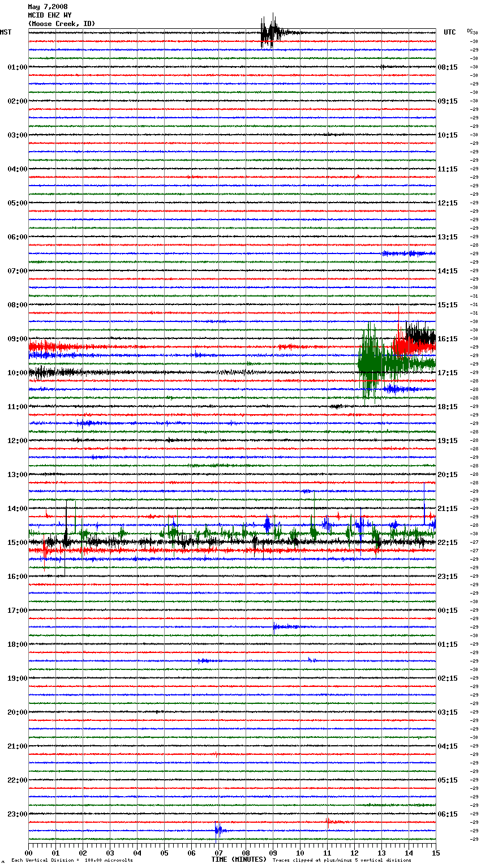Click the station code "MCID EHZ WY"
The image size is (481, 868).
click(x=50, y=15)
